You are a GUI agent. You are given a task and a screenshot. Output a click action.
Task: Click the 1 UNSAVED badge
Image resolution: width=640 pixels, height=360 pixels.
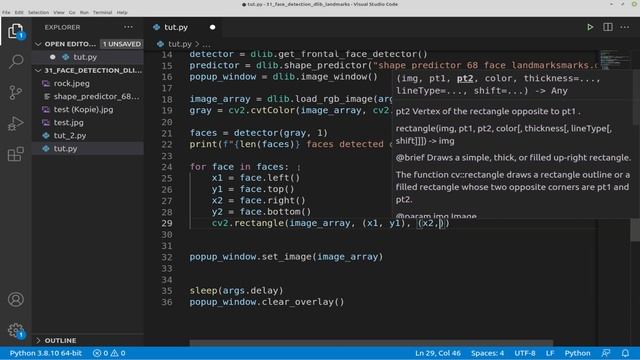(x=122, y=44)
